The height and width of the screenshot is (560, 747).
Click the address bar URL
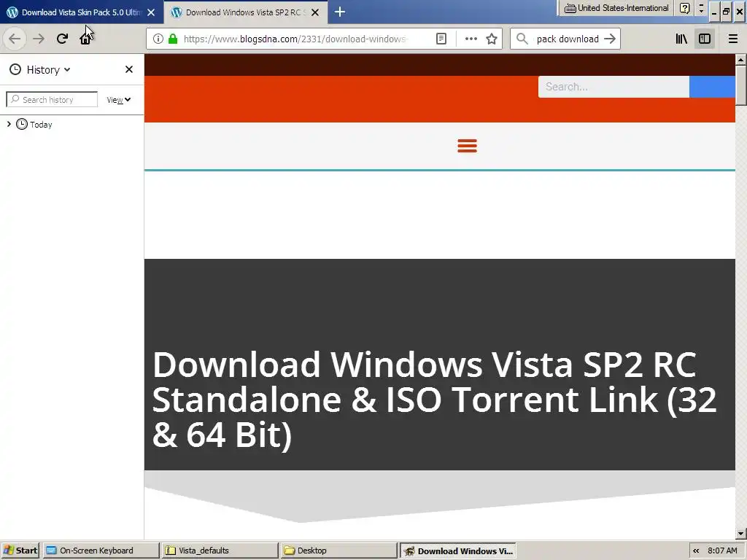(295, 39)
